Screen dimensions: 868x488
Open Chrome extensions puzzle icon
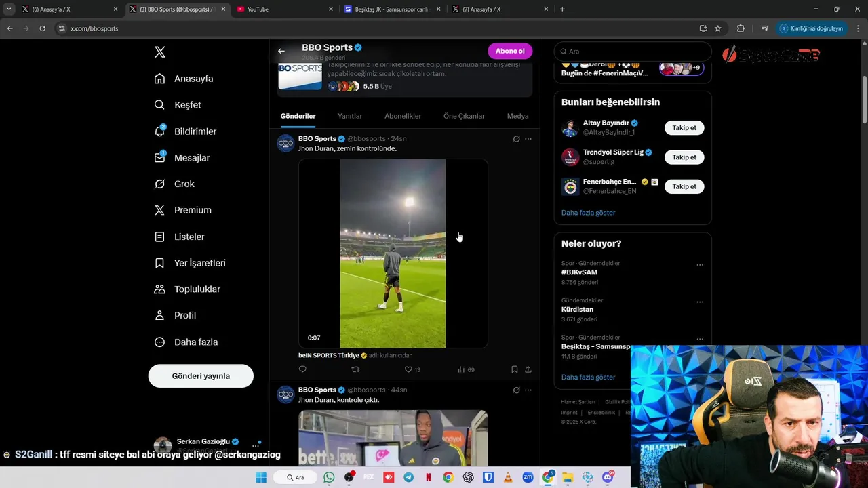tap(741, 28)
